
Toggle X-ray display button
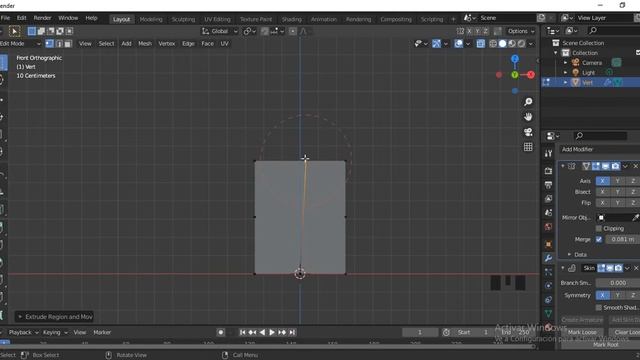480,44
